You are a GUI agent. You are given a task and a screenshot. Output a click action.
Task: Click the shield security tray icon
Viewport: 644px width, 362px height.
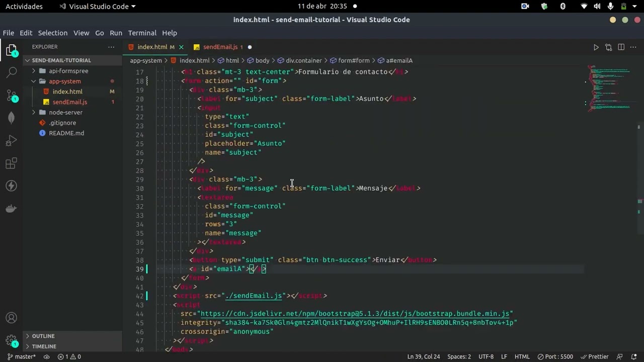tap(544, 6)
